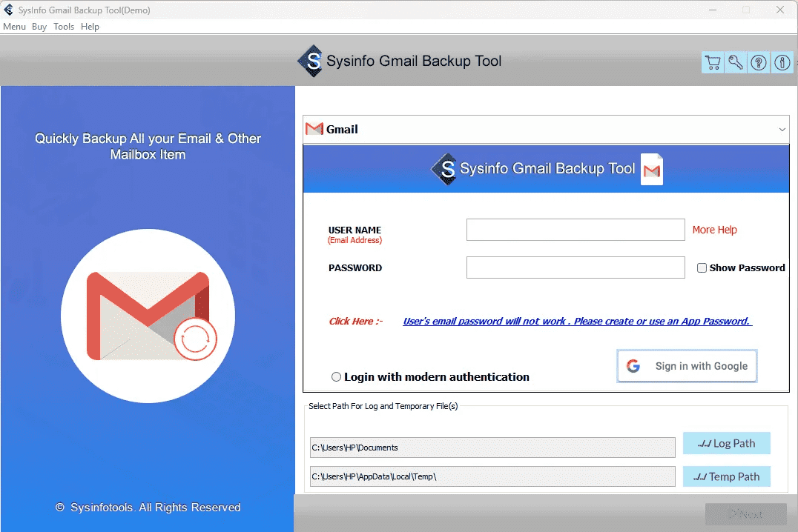Open the key activation icon

tap(736, 63)
